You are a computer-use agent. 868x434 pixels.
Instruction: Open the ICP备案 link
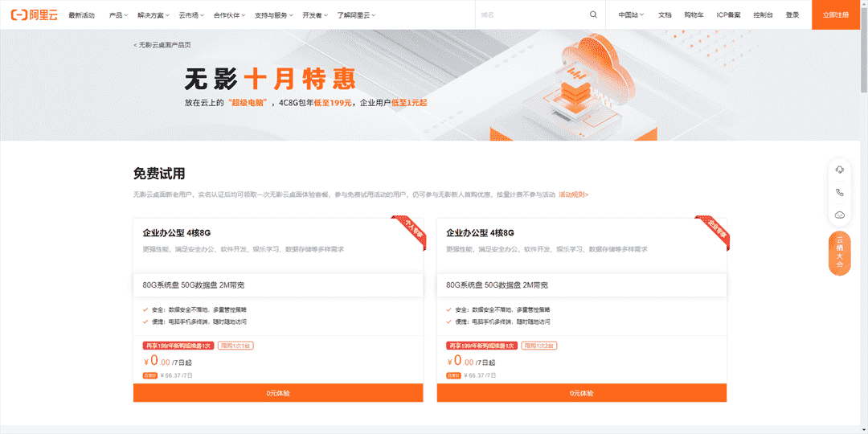coord(728,15)
